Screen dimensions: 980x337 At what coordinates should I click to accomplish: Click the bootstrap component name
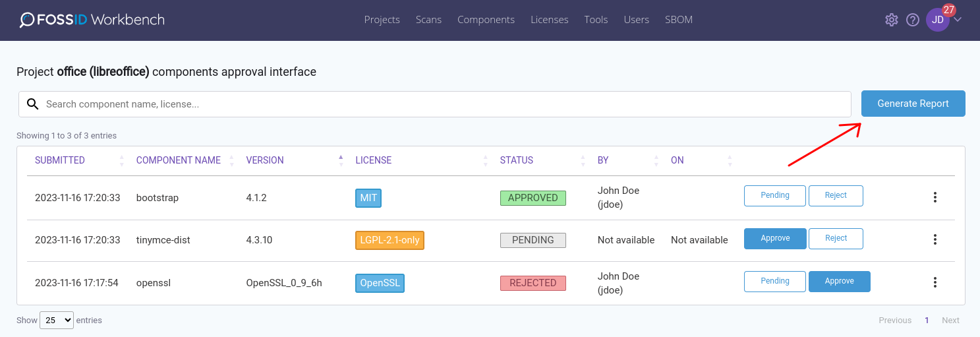(x=158, y=198)
